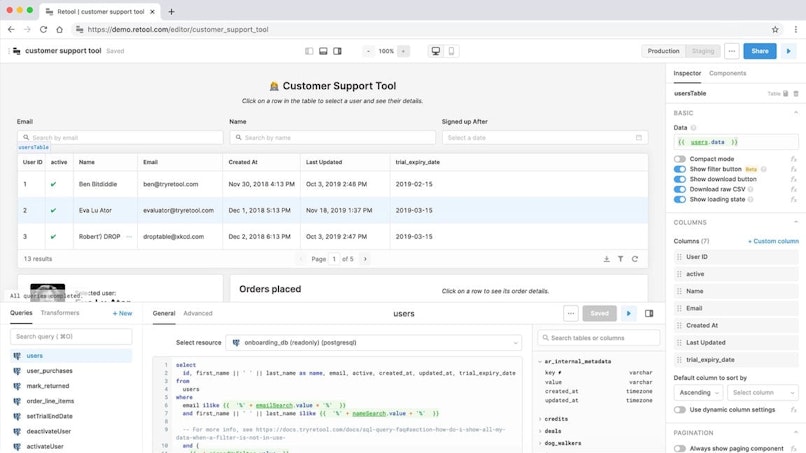Click the Search by email field
806x453 pixels.
tap(120, 138)
